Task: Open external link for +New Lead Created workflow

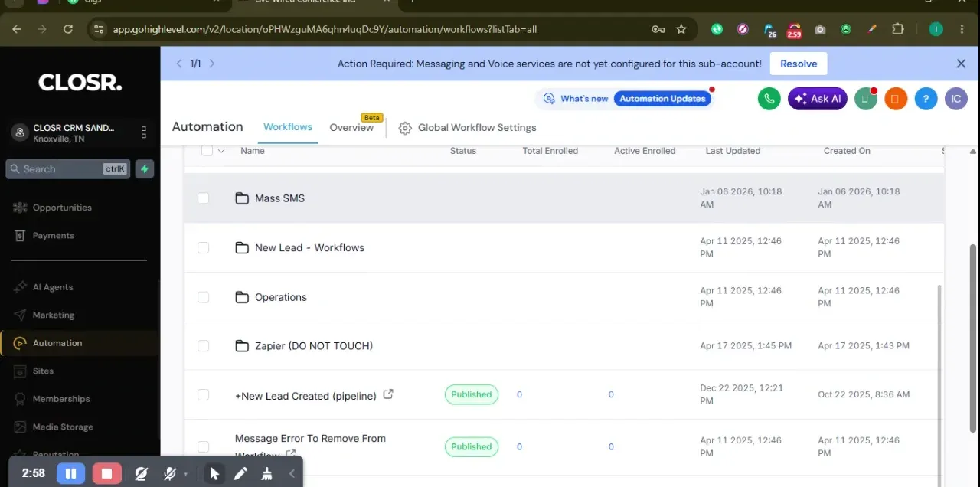Action: 388,394
